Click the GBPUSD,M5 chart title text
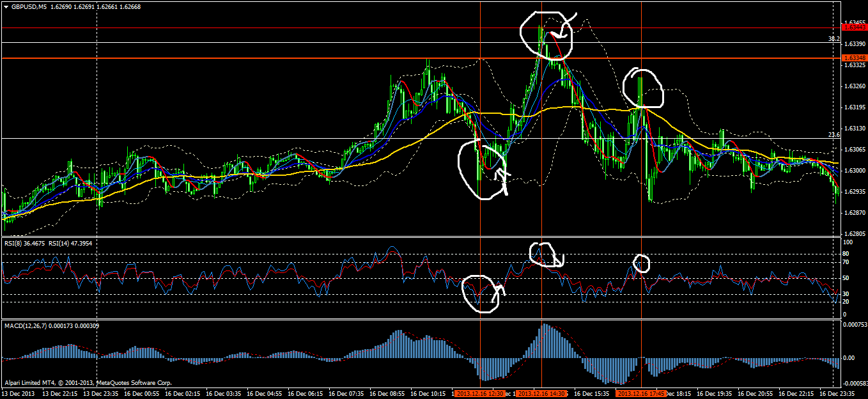This screenshot has height=399, width=868. pos(29,6)
